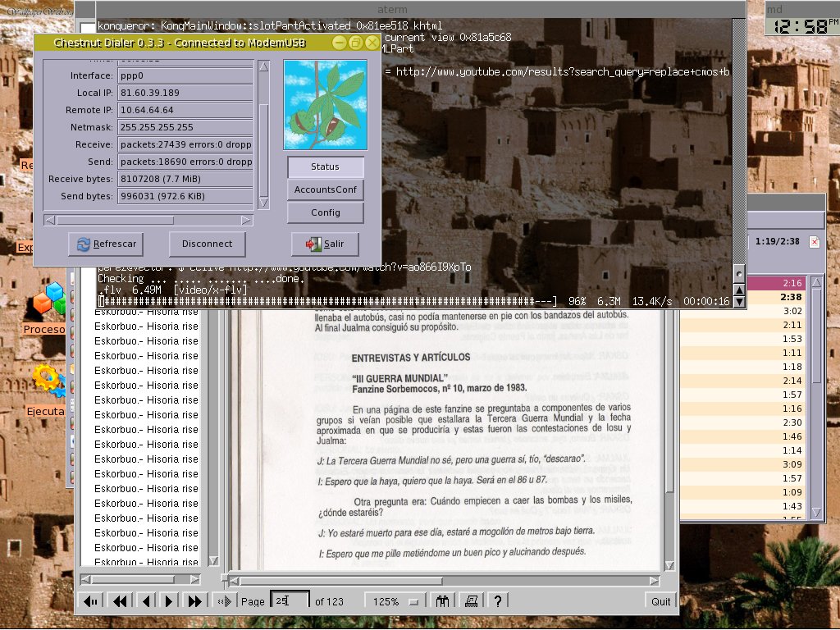Click down arrow of dialer status vertical scrollbar
Screen dimensions: 840x630
(263, 203)
